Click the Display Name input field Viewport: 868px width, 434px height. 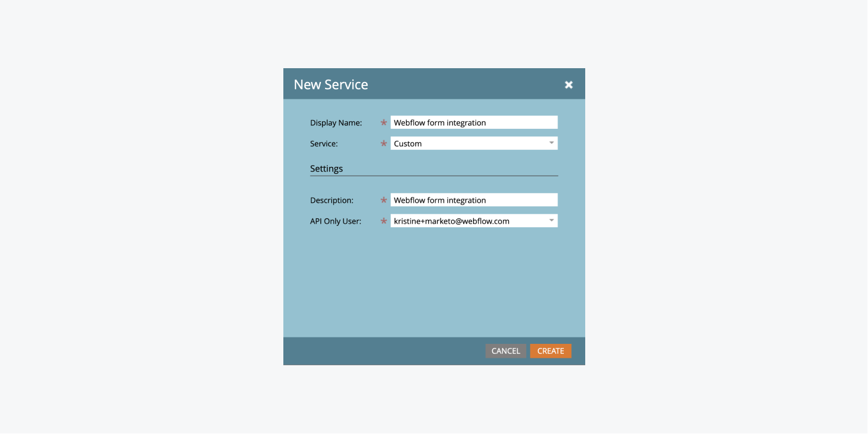(x=474, y=123)
